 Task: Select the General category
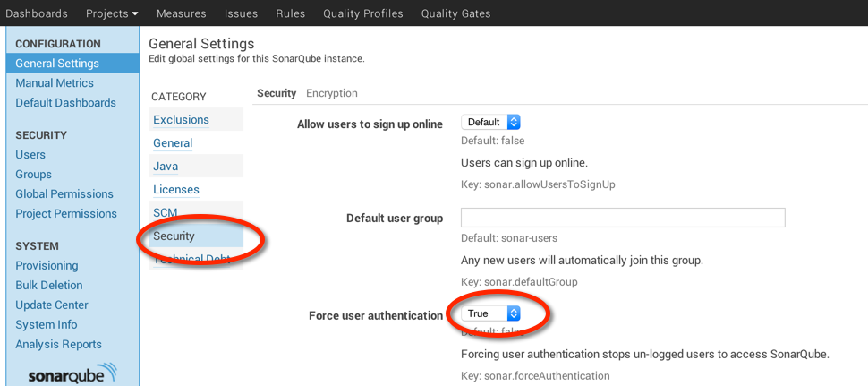click(x=173, y=143)
